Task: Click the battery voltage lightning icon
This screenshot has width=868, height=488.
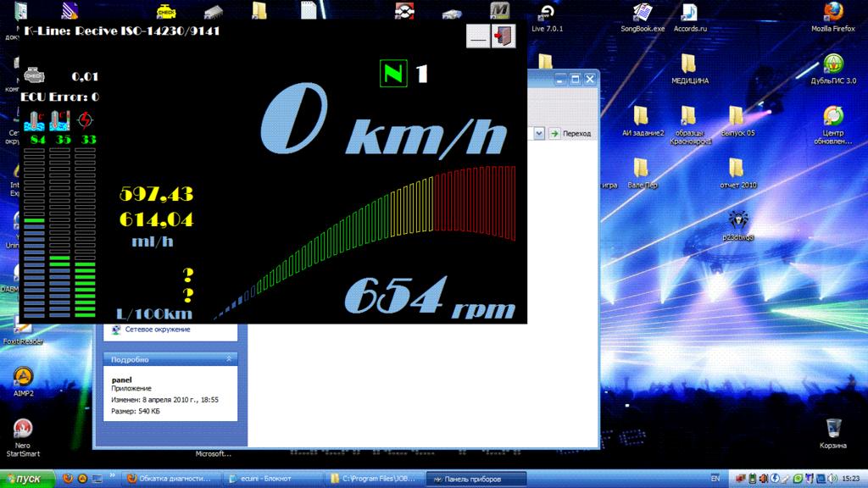Action: point(86,120)
